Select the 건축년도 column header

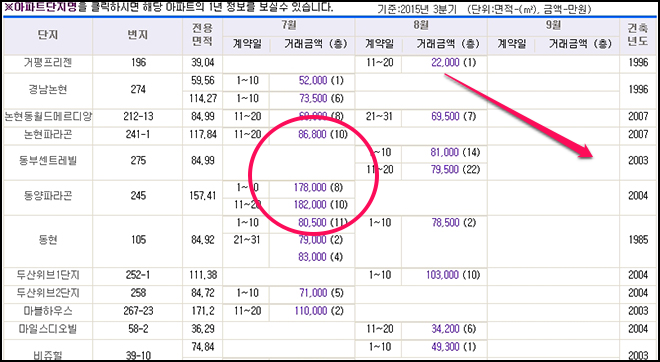[638, 35]
